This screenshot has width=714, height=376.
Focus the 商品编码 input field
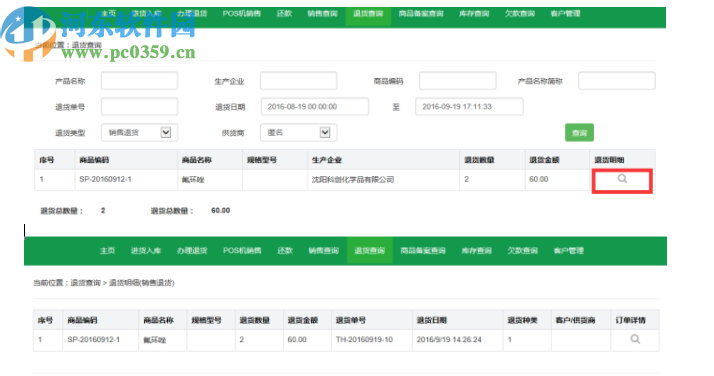click(458, 81)
